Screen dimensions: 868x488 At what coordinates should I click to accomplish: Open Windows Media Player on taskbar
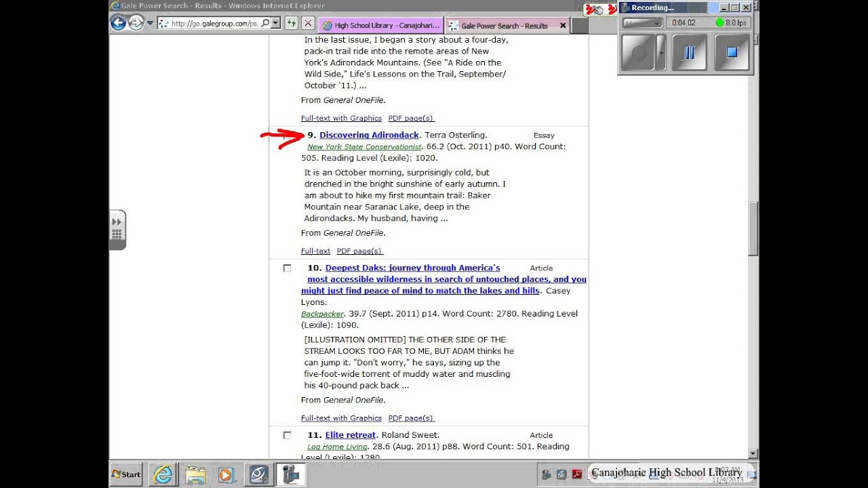pyautogui.click(x=226, y=474)
